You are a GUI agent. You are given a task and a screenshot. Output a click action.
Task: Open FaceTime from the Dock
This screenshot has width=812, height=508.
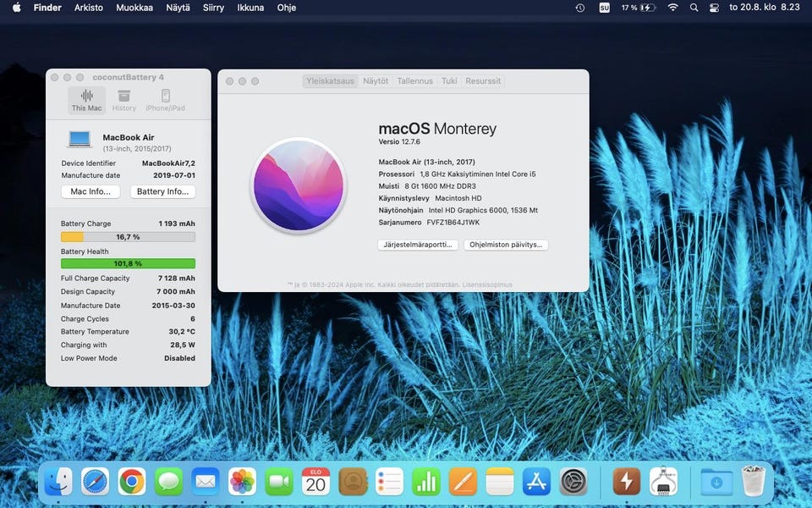(x=279, y=482)
